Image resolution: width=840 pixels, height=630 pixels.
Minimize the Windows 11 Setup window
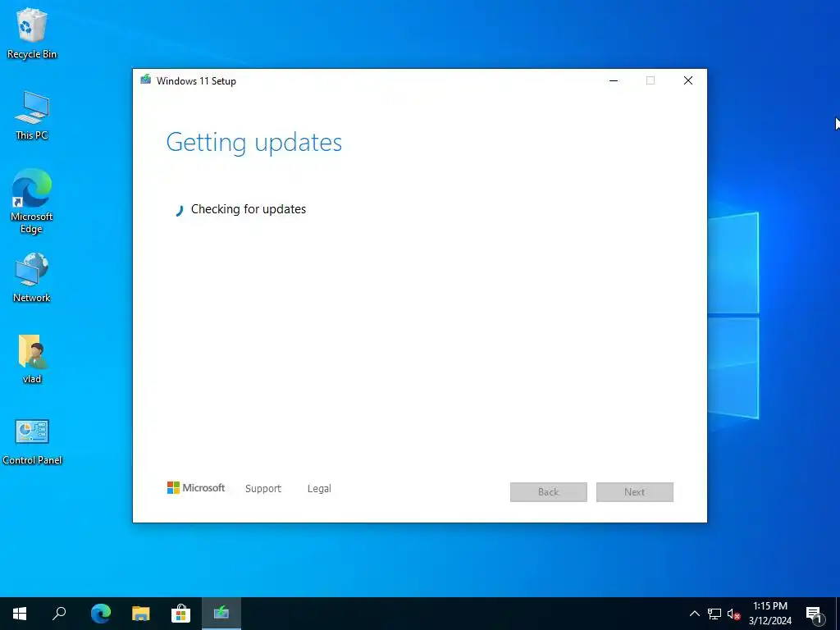[614, 80]
